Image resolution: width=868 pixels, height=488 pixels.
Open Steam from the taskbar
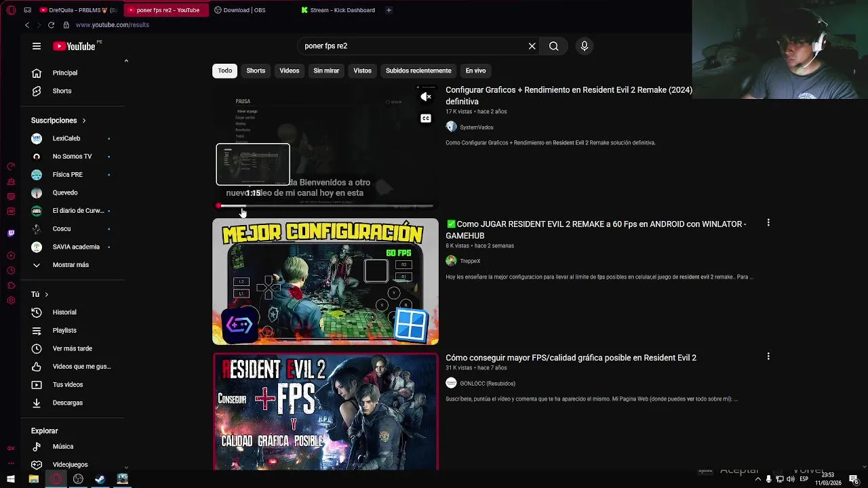tap(100, 479)
